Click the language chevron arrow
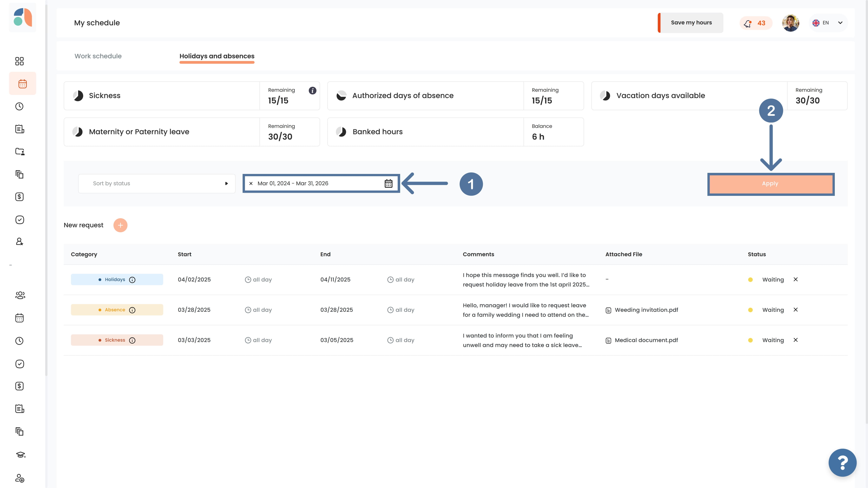This screenshot has width=868, height=488. click(x=840, y=23)
